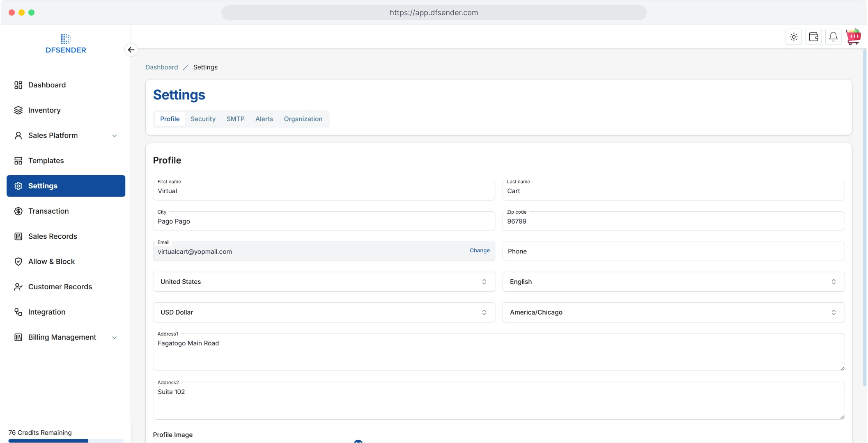Click the Integration sidebar icon

point(18,312)
